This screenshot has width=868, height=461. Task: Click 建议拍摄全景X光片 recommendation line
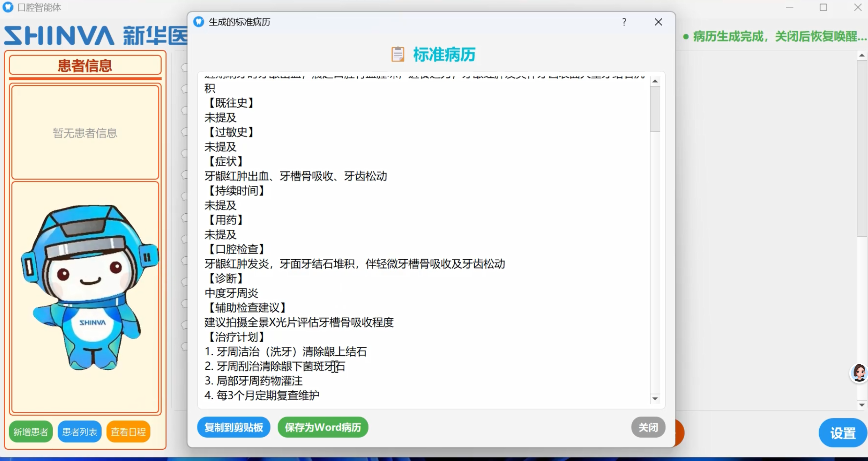pyautogui.click(x=299, y=322)
